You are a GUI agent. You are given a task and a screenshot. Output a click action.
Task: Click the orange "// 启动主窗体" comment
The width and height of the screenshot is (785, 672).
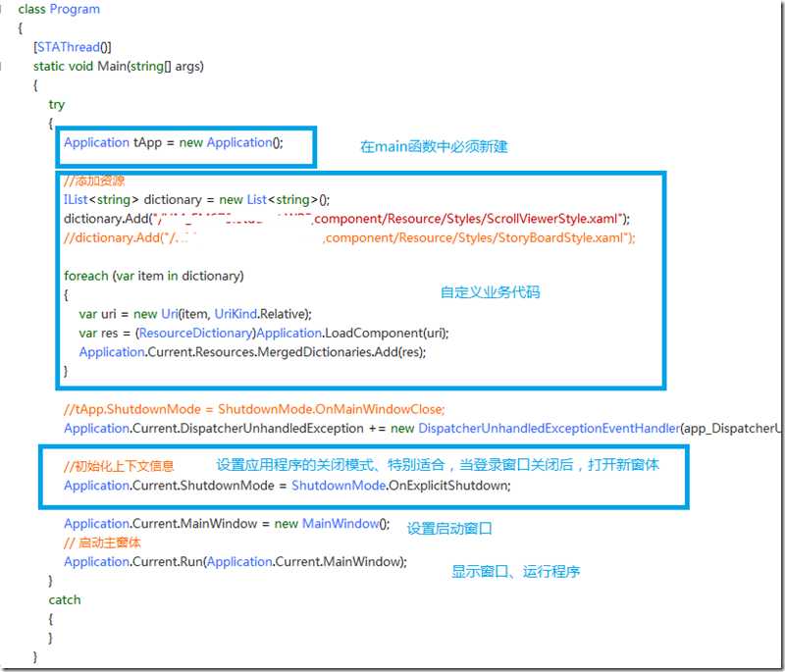pos(103,543)
